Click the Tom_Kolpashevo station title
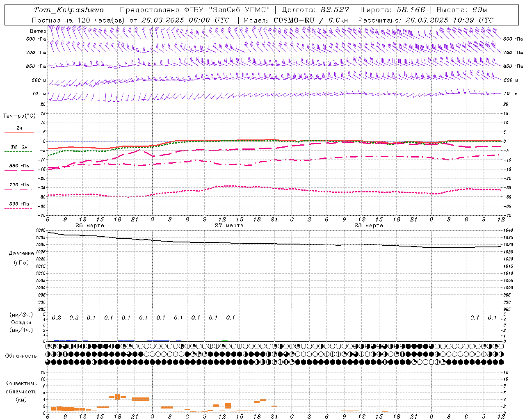Viewport: 525px width, 420px height. tap(68, 10)
